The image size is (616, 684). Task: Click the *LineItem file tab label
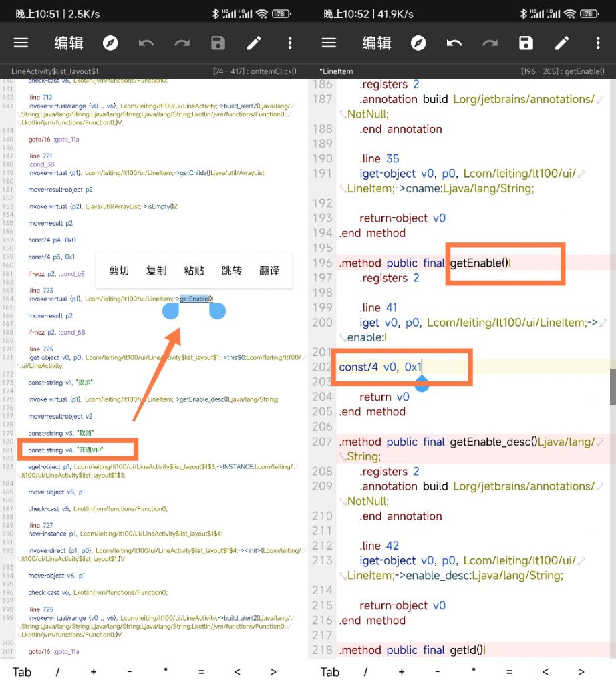tap(336, 71)
